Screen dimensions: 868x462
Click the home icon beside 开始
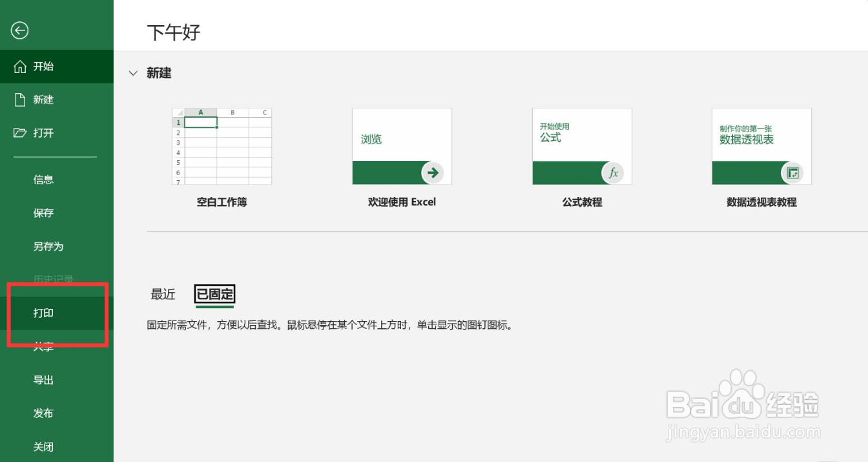(20, 67)
